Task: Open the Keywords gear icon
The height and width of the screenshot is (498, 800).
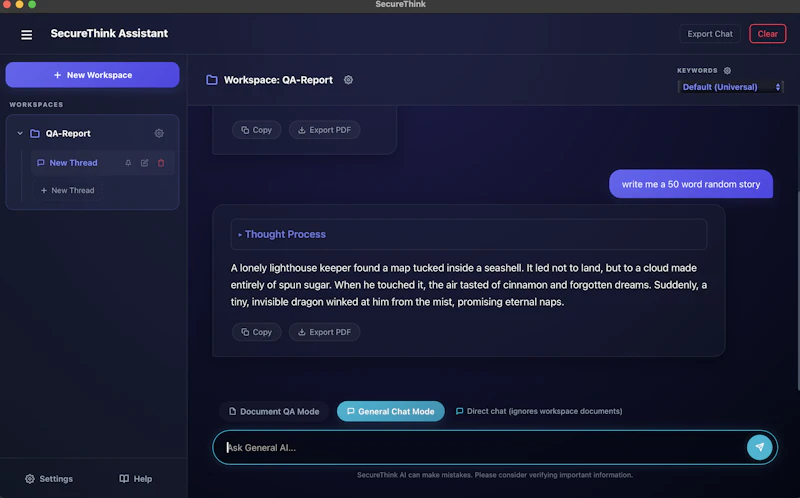Action: [x=727, y=70]
